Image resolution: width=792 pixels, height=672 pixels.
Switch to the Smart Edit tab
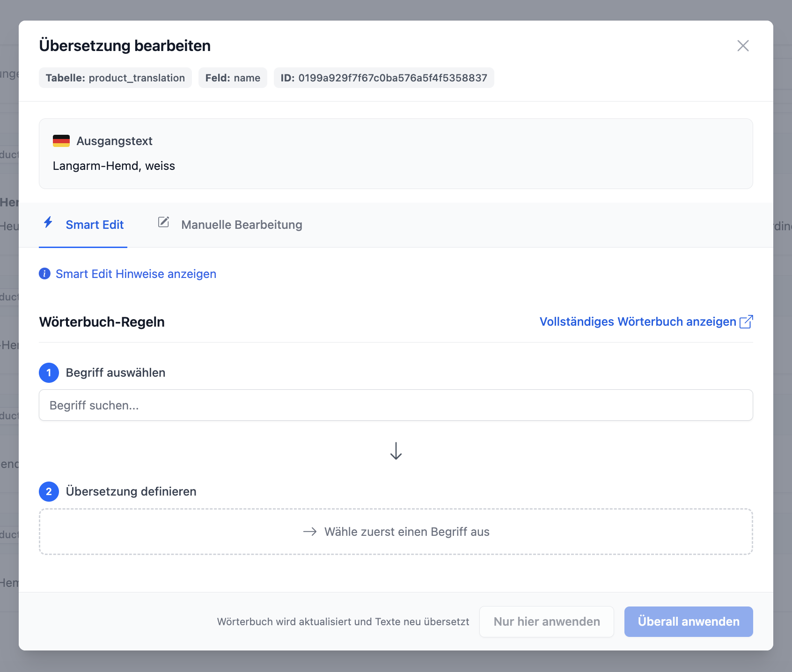pos(95,225)
